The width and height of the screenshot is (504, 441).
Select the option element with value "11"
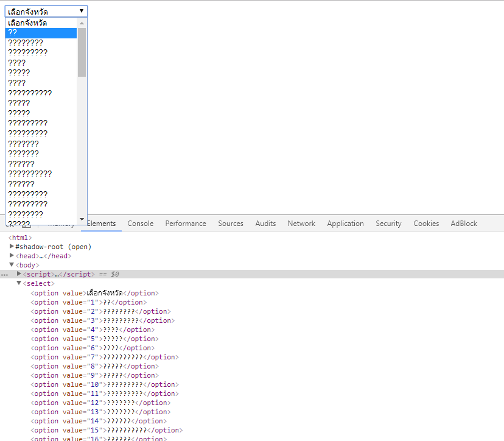105,393
